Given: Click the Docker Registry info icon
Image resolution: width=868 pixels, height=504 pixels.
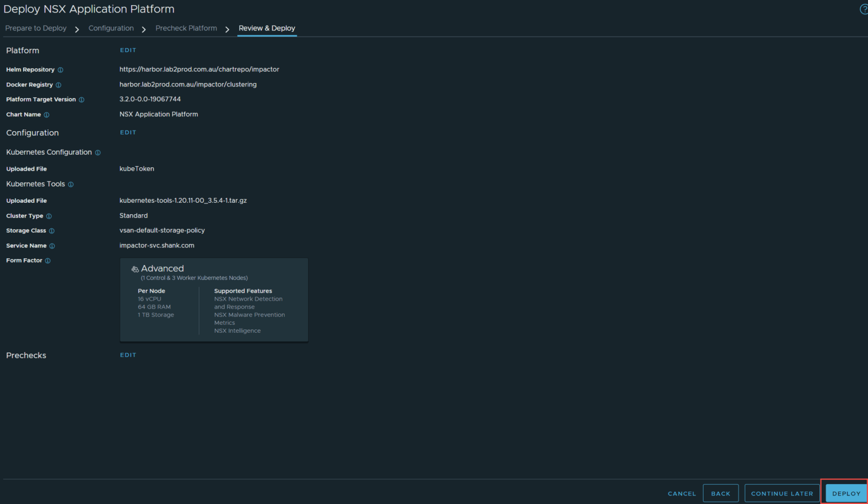Looking at the screenshot, I should [x=59, y=85].
